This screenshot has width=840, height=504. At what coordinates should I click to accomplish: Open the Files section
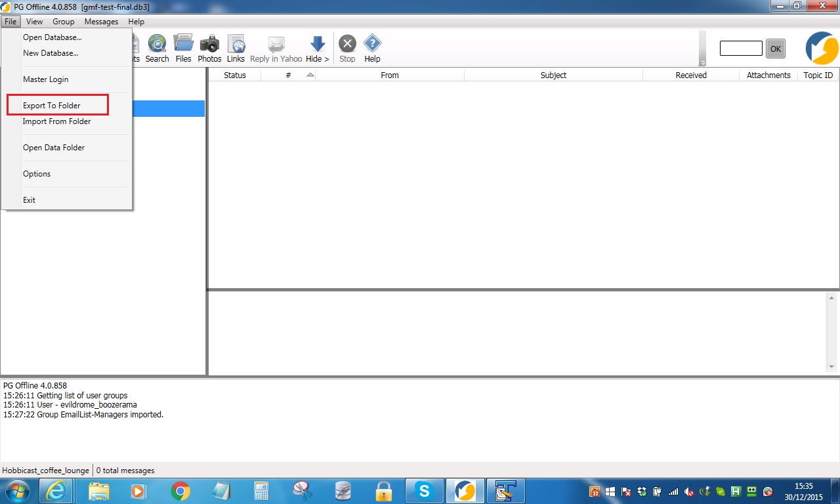coord(184,49)
